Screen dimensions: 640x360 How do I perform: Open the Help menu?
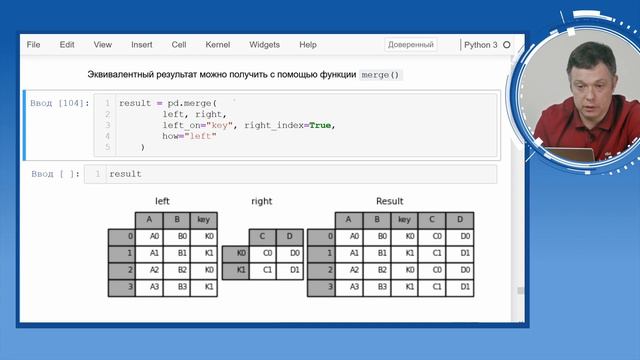click(x=308, y=45)
